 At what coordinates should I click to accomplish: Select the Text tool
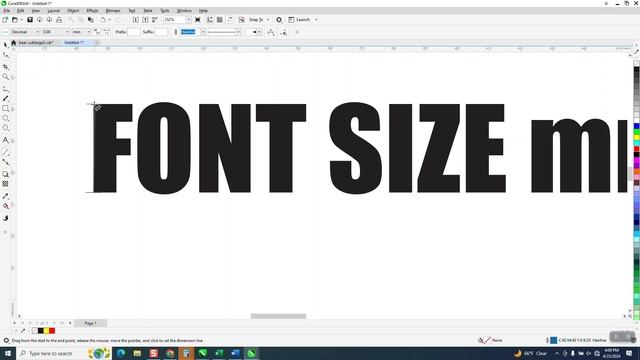[x=5, y=140]
